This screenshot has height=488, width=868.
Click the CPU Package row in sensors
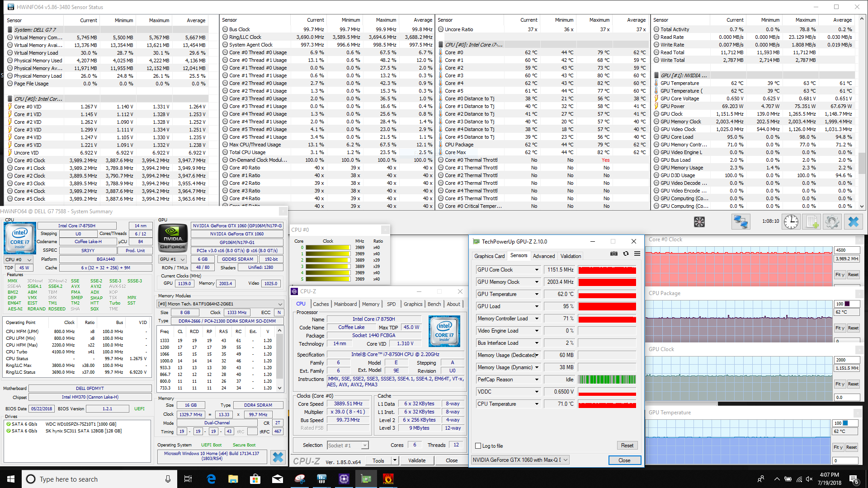[542, 145]
